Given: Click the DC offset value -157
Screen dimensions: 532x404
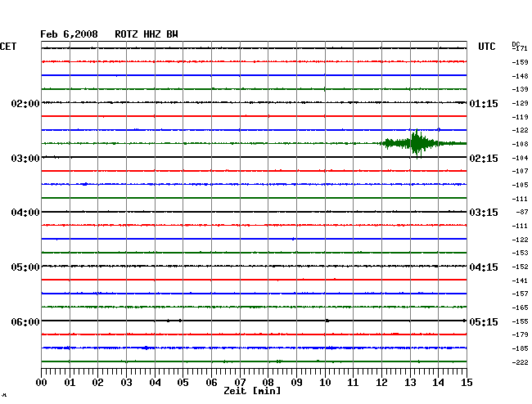Looking at the screenshot, I should click(520, 294).
